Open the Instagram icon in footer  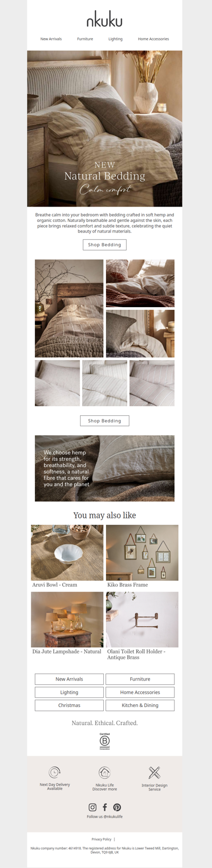[92, 807]
